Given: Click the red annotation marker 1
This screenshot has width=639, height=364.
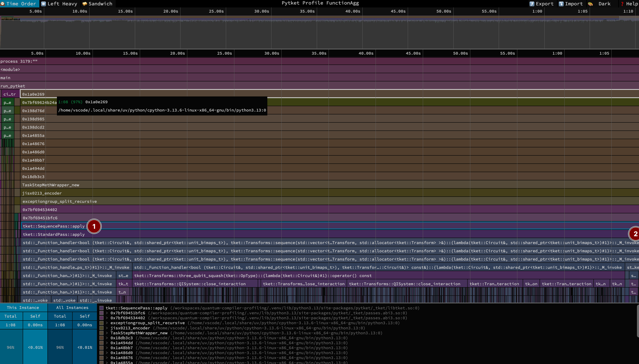Looking at the screenshot, I should coord(94,226).
